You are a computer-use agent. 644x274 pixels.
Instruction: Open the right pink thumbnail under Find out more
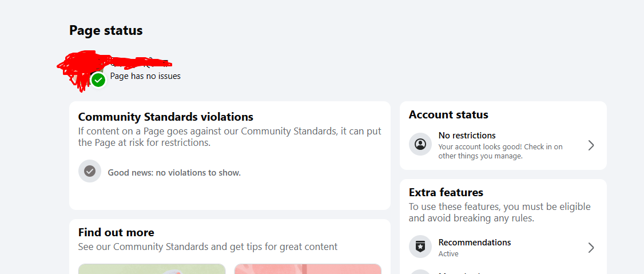(308, 269)
